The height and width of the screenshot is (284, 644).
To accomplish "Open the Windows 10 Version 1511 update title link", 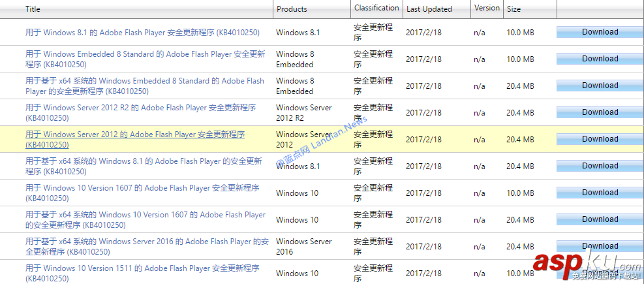I will 142,268.
